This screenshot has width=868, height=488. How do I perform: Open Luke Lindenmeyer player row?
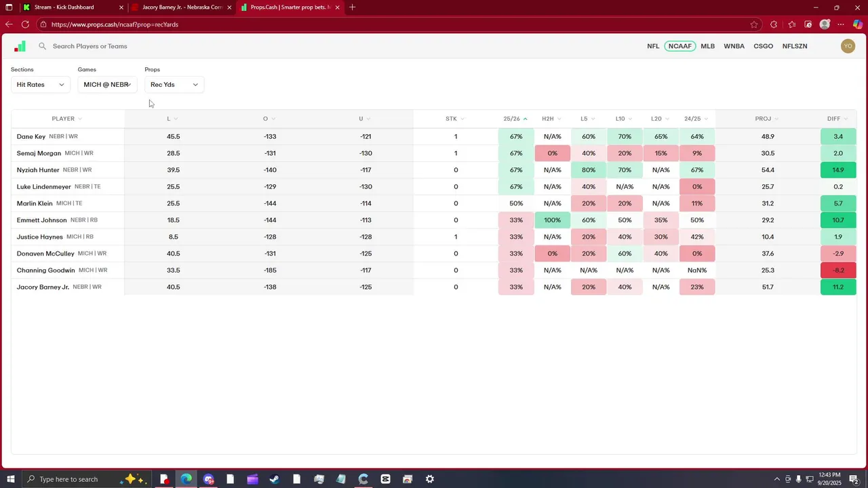(x=433, y=186)
